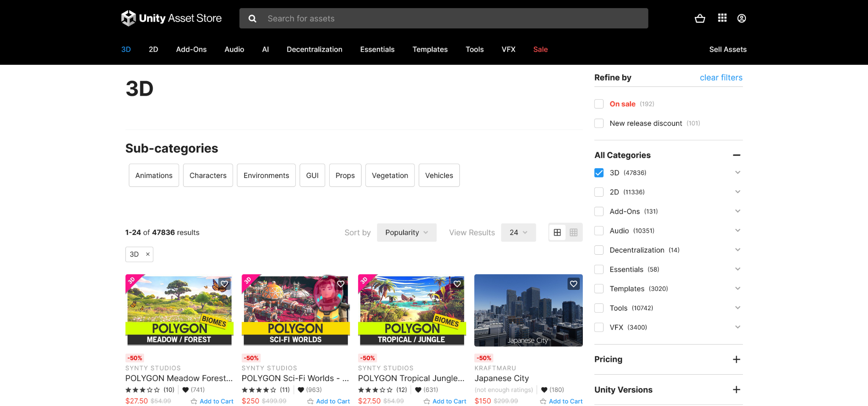Image resolution: width=868 pixels, height=406 pixels.
Task: Remove the 3D filter tag with X
Action: 147,254
